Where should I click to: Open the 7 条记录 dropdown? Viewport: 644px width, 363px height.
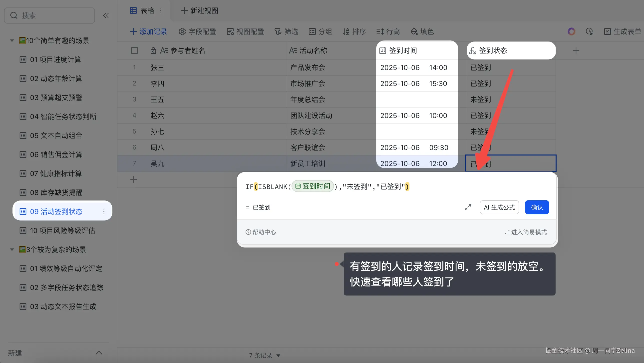point(265,355)
